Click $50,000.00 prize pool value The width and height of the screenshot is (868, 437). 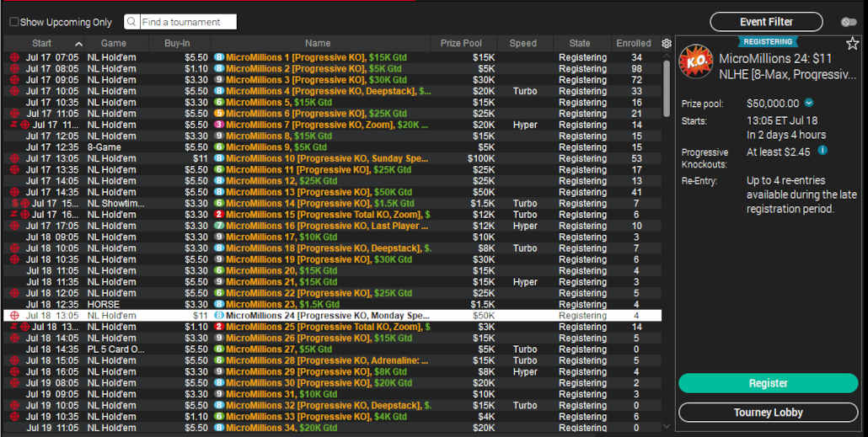pos(773,104)
